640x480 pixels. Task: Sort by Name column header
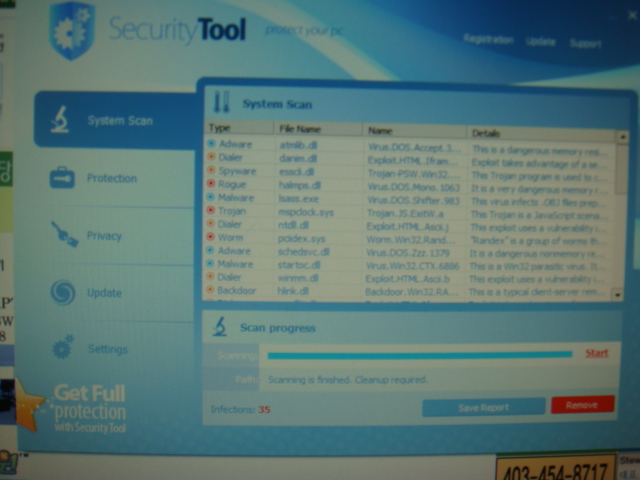coord(415,131)
